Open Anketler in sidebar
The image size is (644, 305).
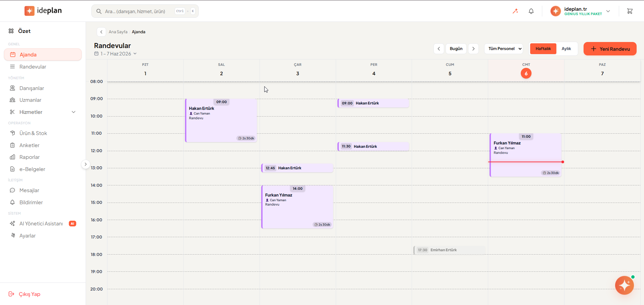click(x=43, y=145)
